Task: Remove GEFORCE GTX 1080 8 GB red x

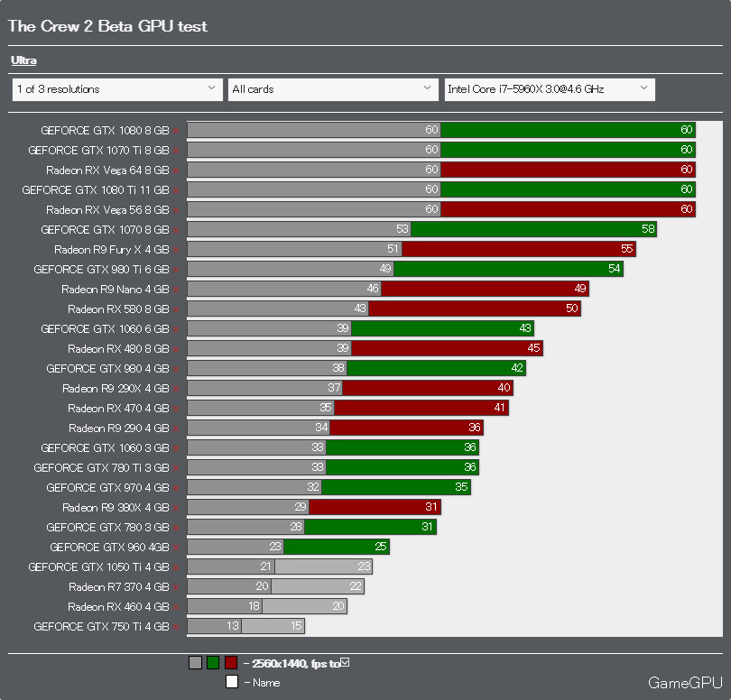Action: tap(176, 131)
